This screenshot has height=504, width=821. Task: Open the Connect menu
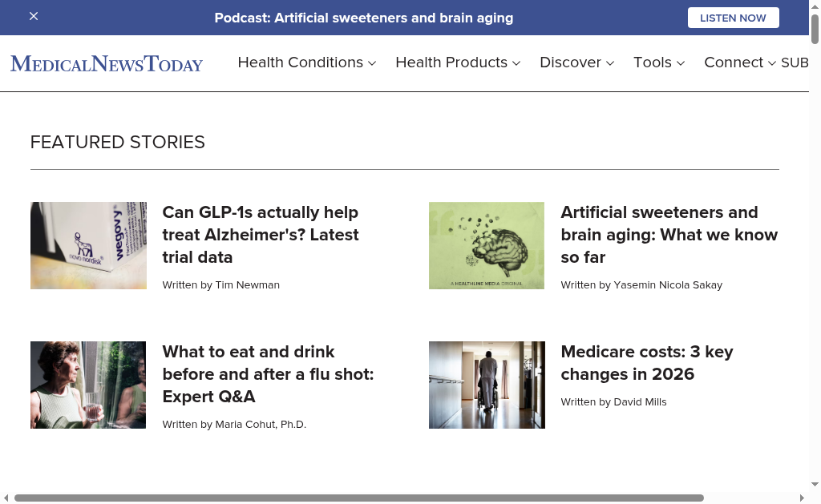pyautogui.click(x=739, y=62)
